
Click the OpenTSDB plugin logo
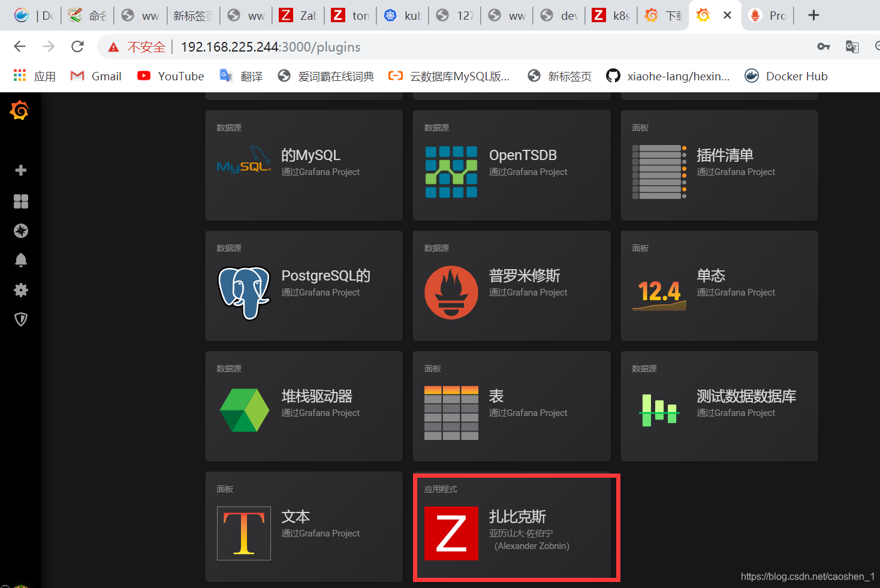coord(451,172)
